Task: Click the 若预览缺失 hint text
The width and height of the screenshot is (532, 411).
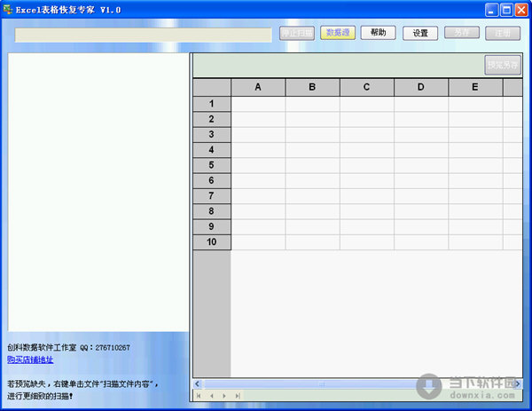Action: [82, 390]
